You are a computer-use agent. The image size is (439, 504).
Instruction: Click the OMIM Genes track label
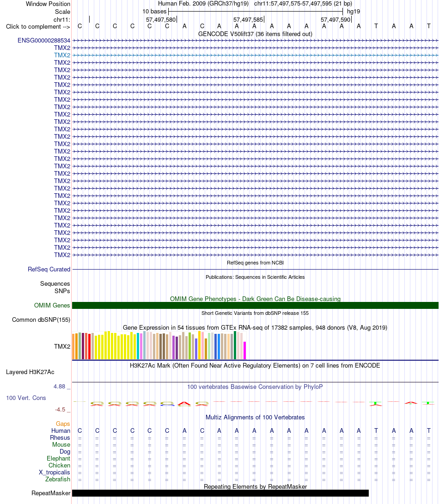pyautogui.click(x=52, y=305)
